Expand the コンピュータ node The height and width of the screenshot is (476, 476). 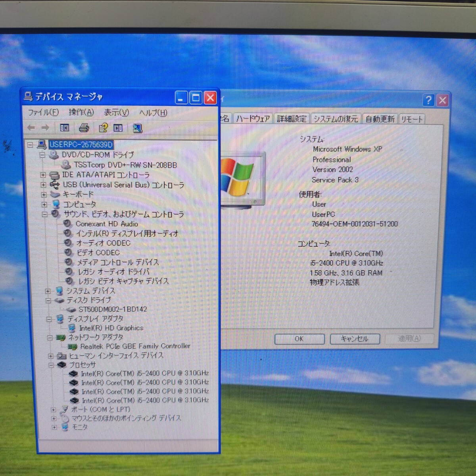coord(44,205)
